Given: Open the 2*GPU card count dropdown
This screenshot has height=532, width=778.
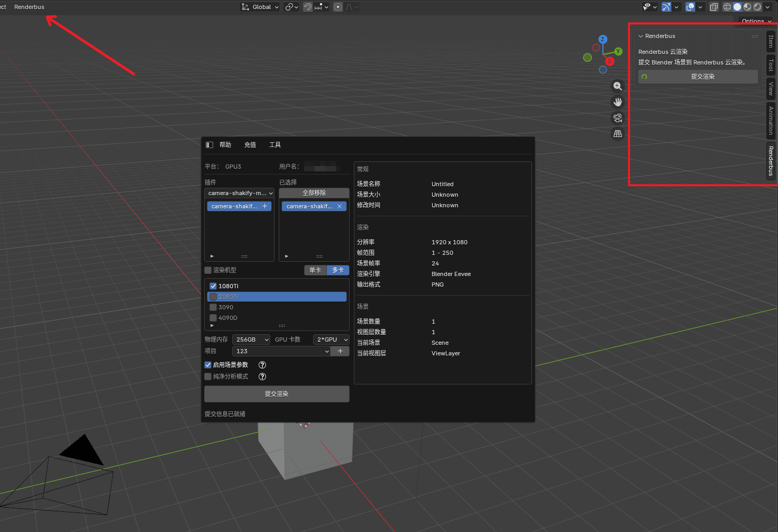Looking at the screenshot, I should click(x=331, y=340).
